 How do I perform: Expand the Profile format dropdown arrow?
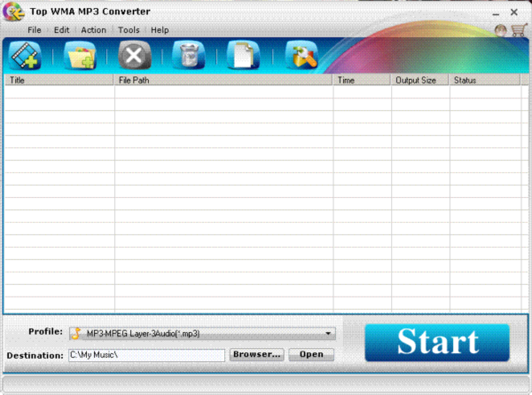point(328,333)
